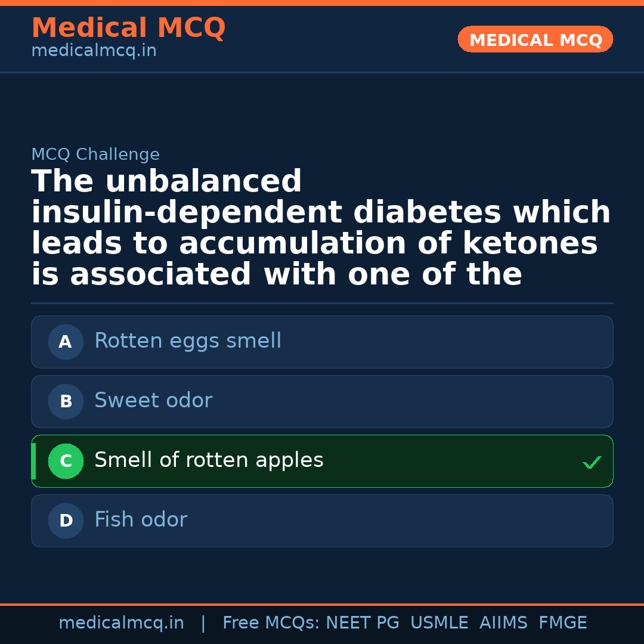Select the "Fish odor" option
The width and height of the screenshot is (644, 644).
coord(141,520)
